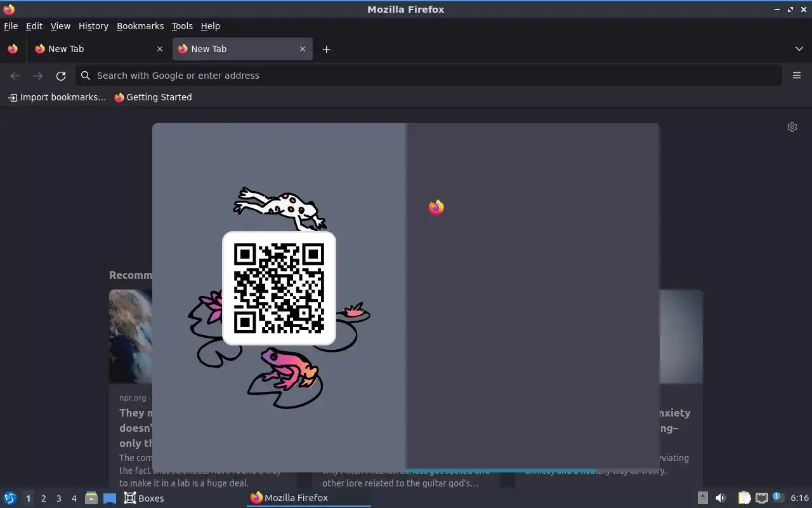Open the File menu
812x508 pixels.
click(11, 26)
